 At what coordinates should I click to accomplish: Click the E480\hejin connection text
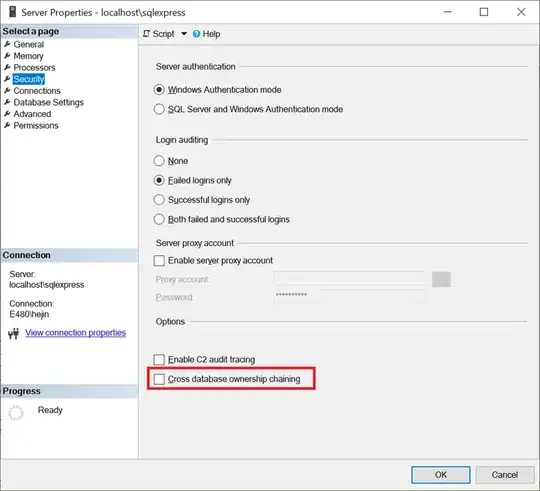[29, 314]
